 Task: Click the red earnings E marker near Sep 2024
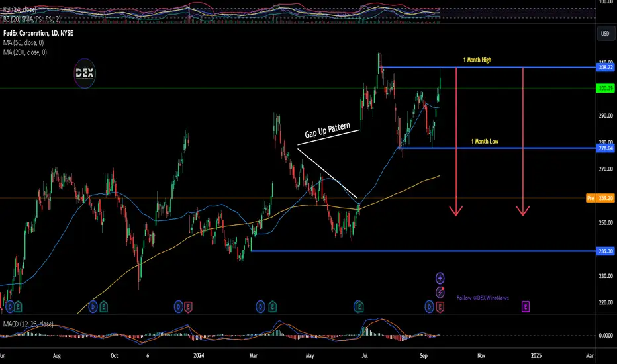click(x=440, y=307)
